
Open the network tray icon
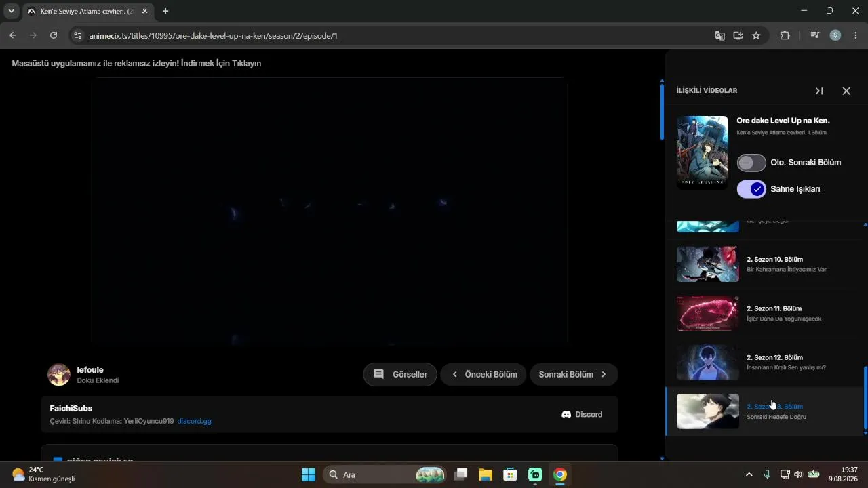coord(785,474)
